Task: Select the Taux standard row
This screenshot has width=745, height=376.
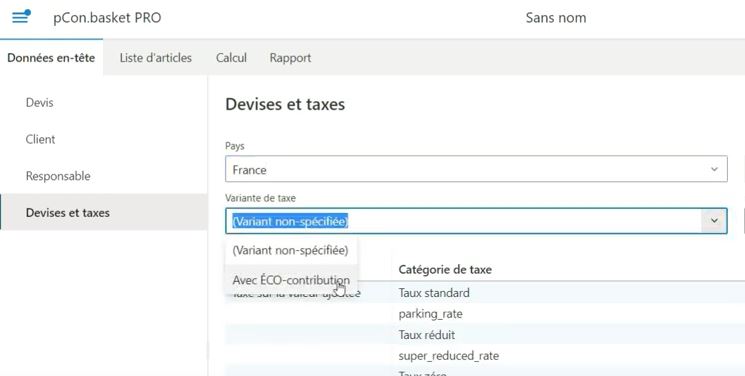Action: pos(485,293)
